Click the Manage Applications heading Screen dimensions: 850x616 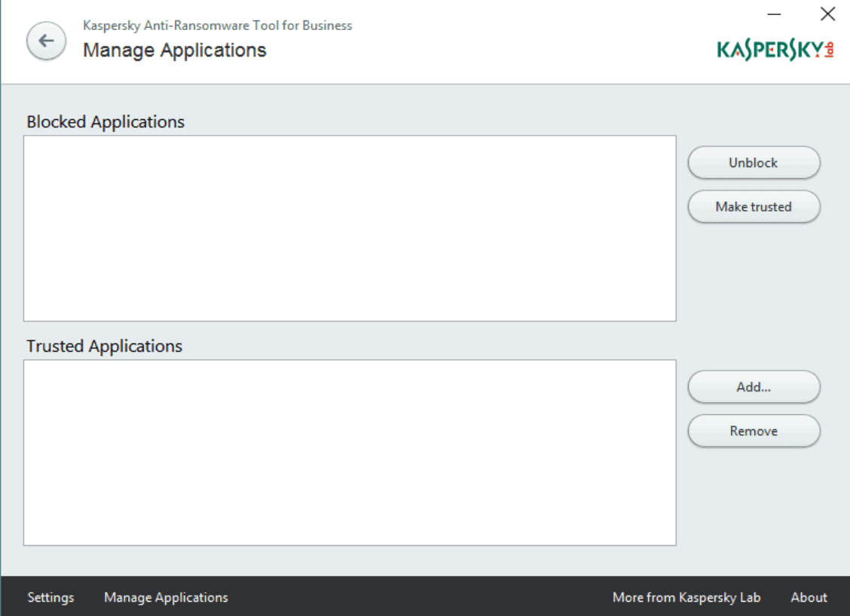point(176,50)
